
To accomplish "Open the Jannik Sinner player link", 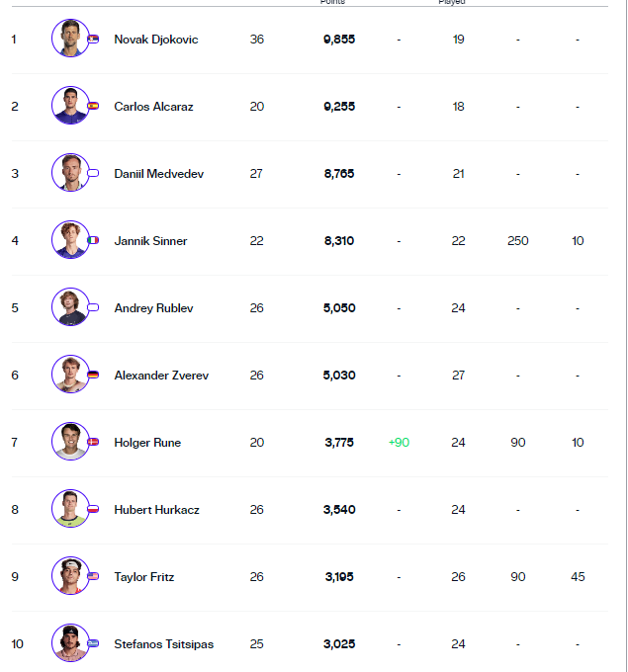I will (150, 241).
